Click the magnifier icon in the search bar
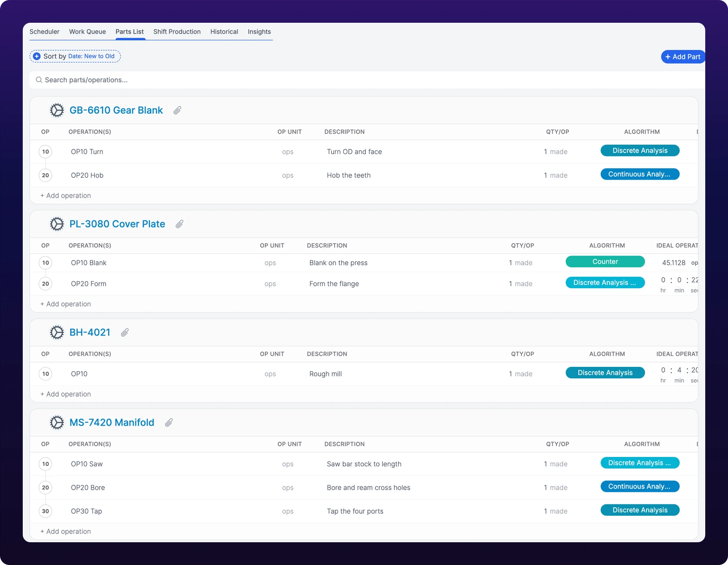 [39, 80]
